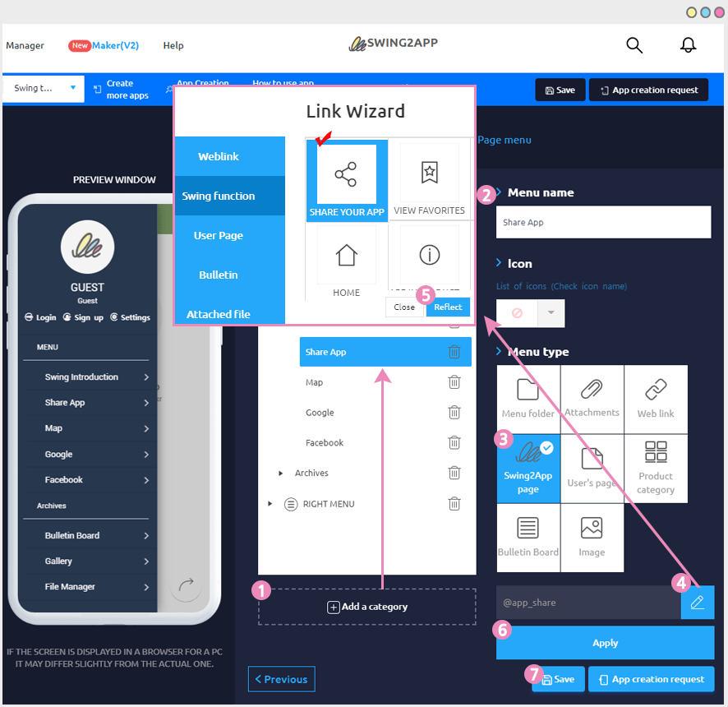Switch to Weblink tab in Link Wizard
The image size is (728, 707).
219,156
